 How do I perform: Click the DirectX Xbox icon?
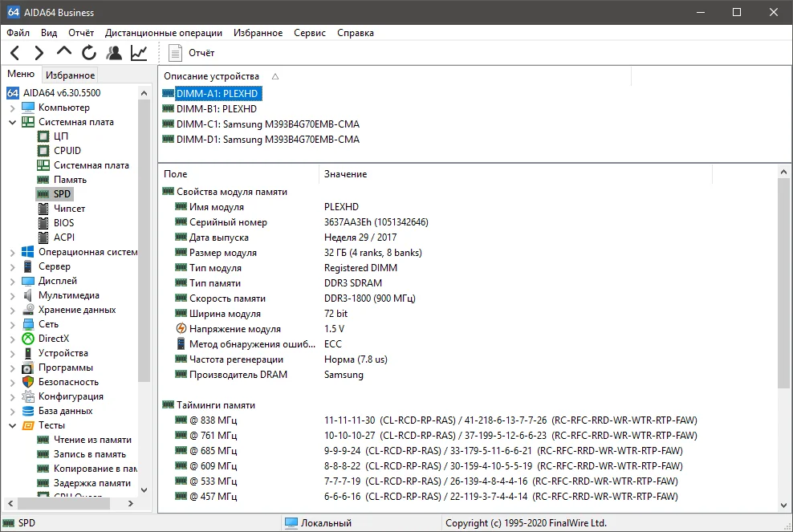(28, 339)
